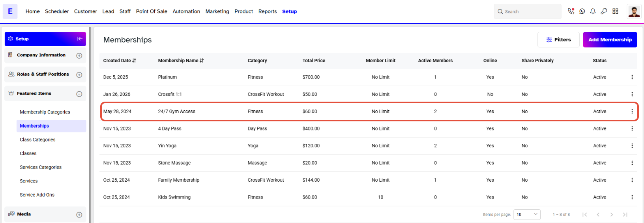
Task: Click the Company Information building icon
Action: [11, 55]
